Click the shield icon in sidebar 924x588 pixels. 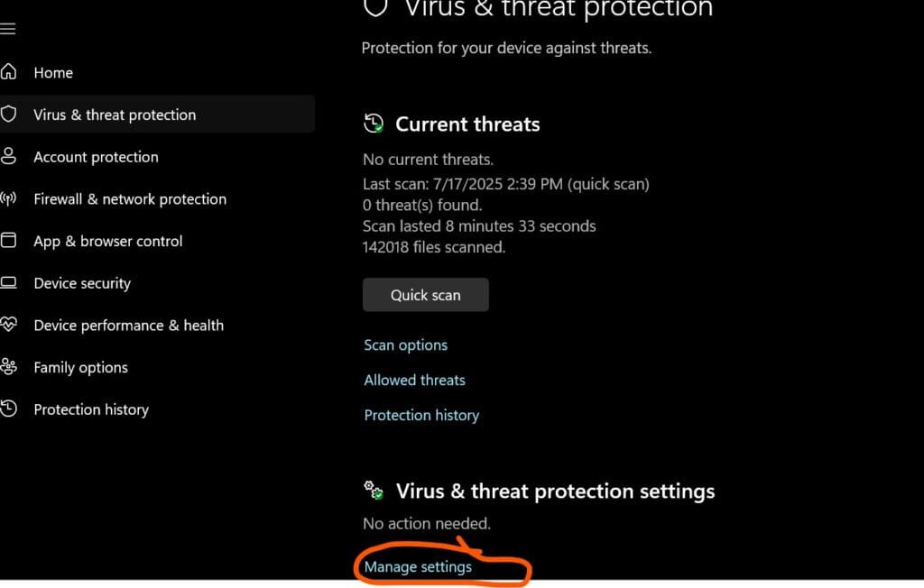click(x=8, y=114)
